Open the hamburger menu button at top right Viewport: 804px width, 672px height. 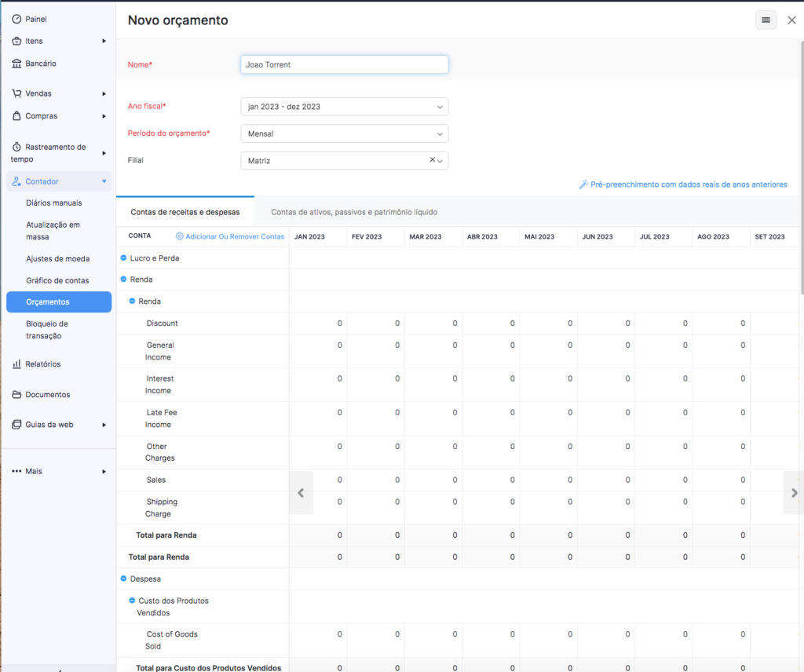tap(766, 20)
